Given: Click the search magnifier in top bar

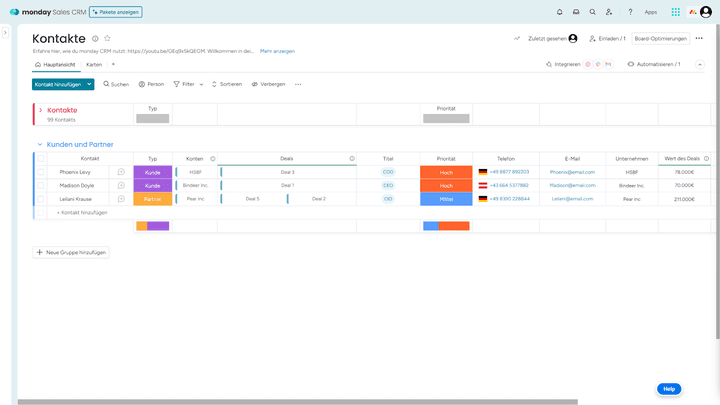Looking at the screenshot, I should 592,12.
